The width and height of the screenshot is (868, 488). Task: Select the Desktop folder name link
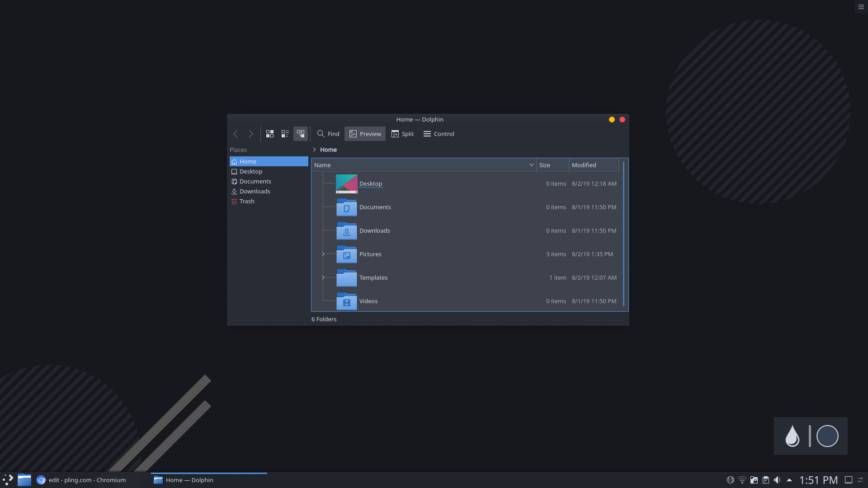[x=371, y=183]
